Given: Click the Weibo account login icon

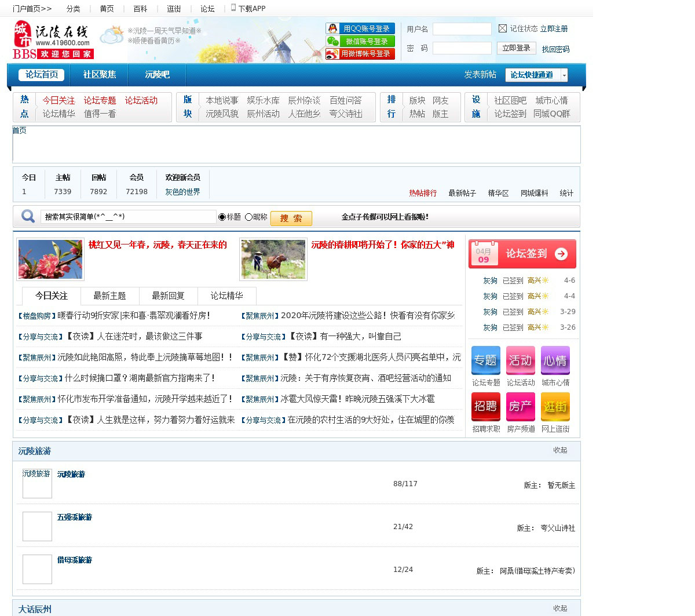Looking at the screenshot, I should tap(332, 54).
